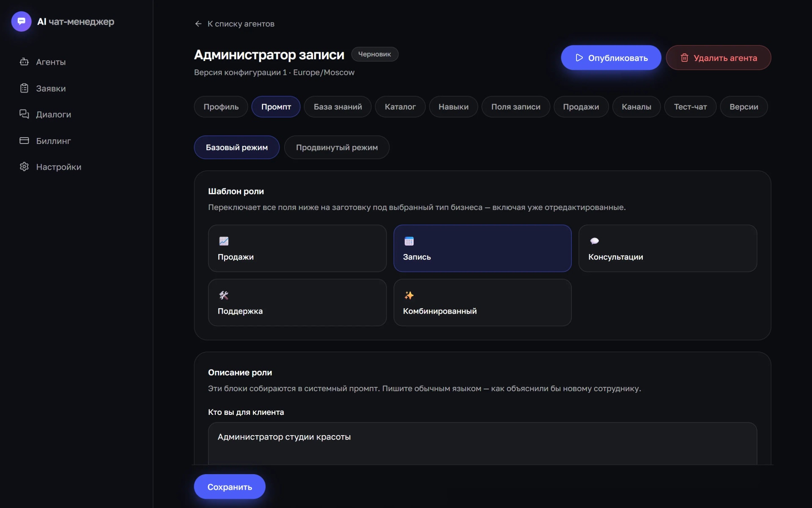Click the chat bubbles icon beside Диалоги
This screenshot has width=812, height=508.
tap(24, 114)
